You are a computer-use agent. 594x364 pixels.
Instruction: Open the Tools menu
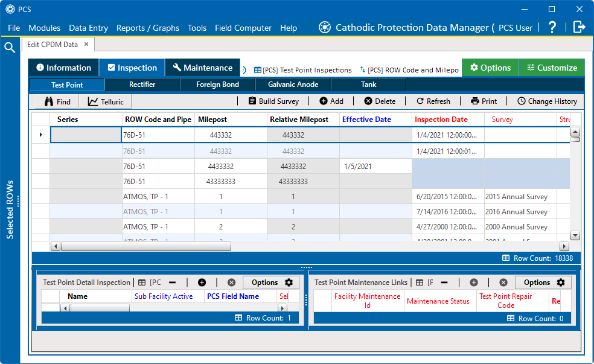197,28
